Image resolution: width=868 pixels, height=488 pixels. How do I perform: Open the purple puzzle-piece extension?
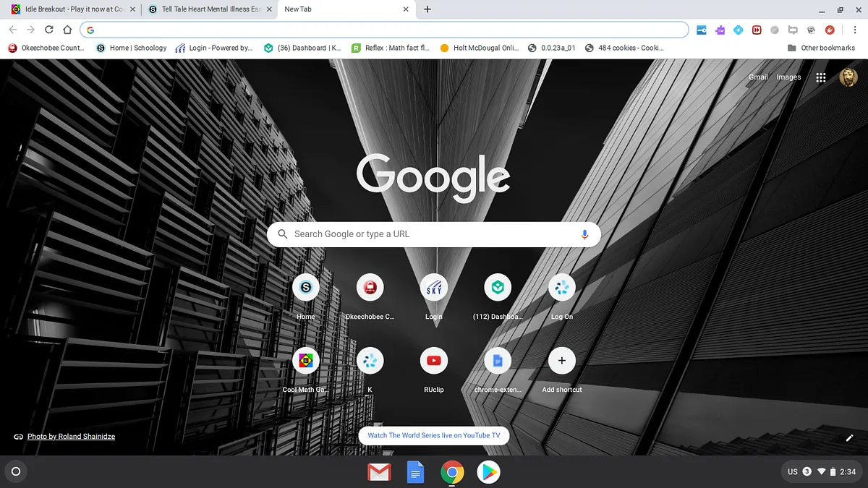(x=720, y=30)
